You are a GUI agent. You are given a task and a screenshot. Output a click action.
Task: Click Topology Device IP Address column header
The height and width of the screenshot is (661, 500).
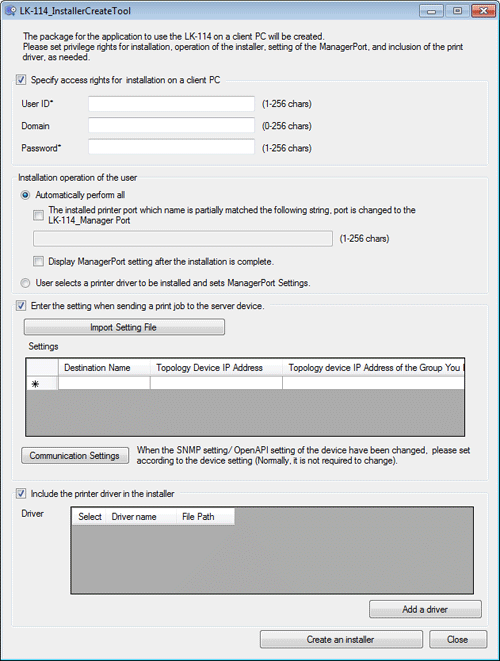tap(216, 368)
